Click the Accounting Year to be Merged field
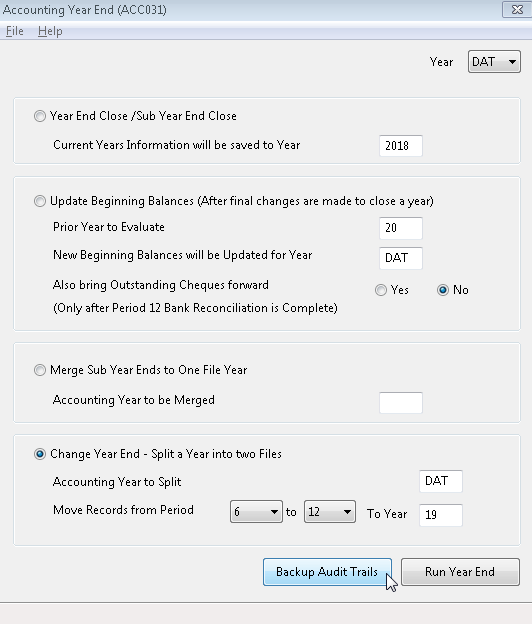Viewport: 532px width, 624px height. tap(401, 403)
